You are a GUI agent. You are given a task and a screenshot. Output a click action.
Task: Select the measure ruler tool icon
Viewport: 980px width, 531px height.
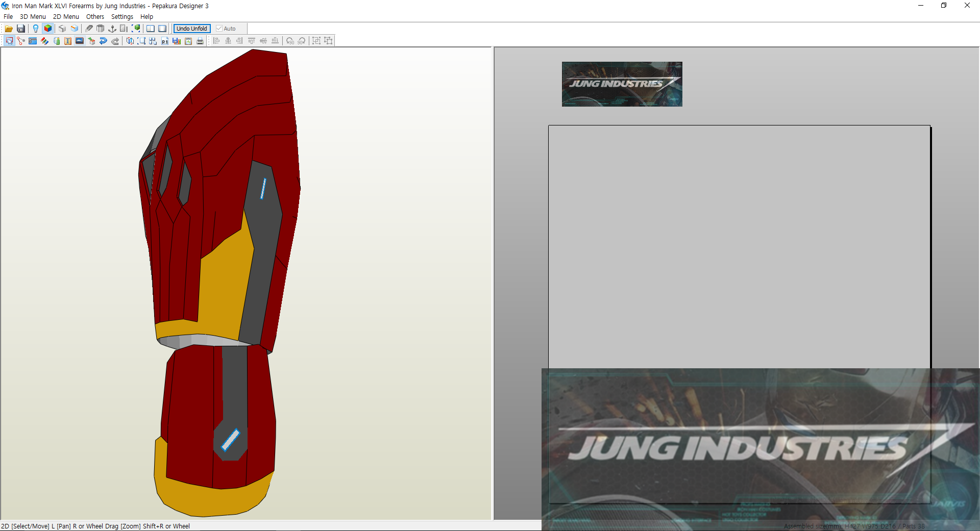[x=33, y=41]
